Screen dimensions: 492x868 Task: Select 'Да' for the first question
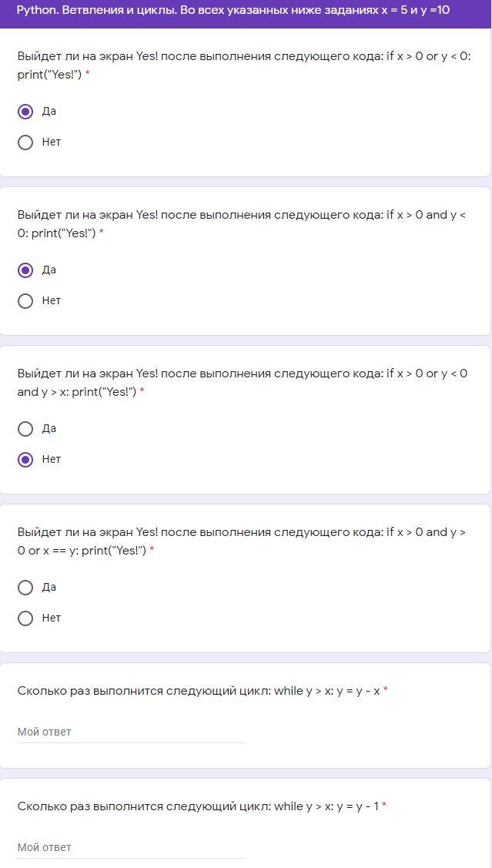(25, 112)
